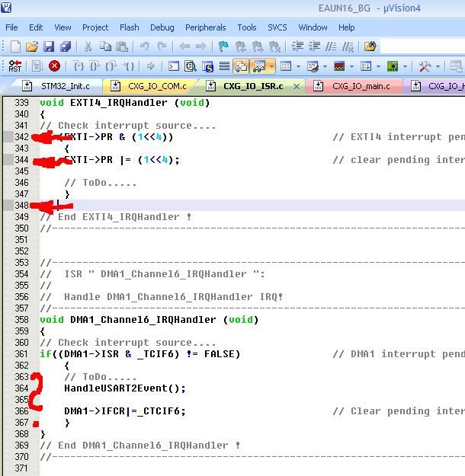
Task: Cut selection with the scissors icon
Action: 88,46
